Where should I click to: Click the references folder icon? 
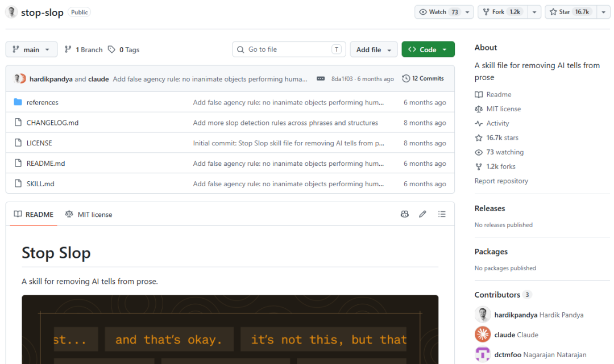tap(18, 102)
